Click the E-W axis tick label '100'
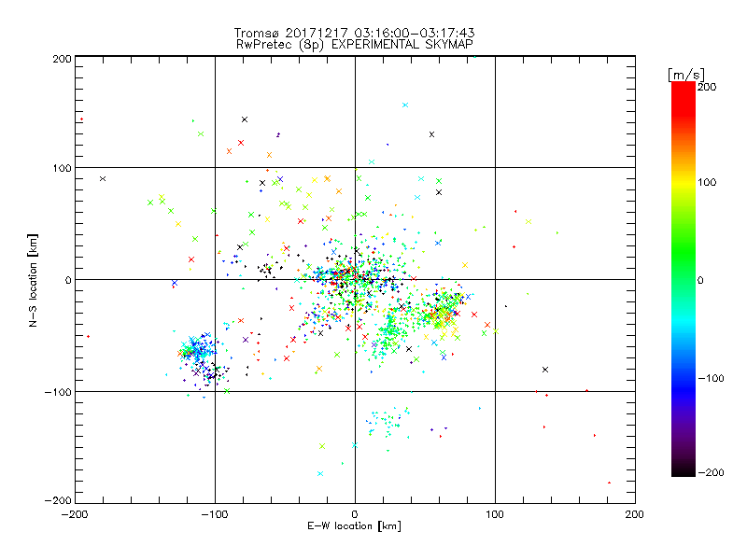747x560 pixels. click(495, 514)
